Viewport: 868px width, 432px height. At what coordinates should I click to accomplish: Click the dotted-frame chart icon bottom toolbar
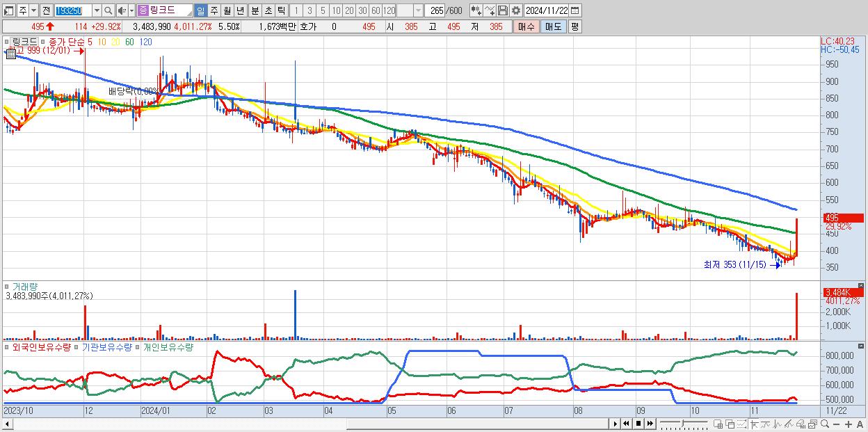click(742, 424)
